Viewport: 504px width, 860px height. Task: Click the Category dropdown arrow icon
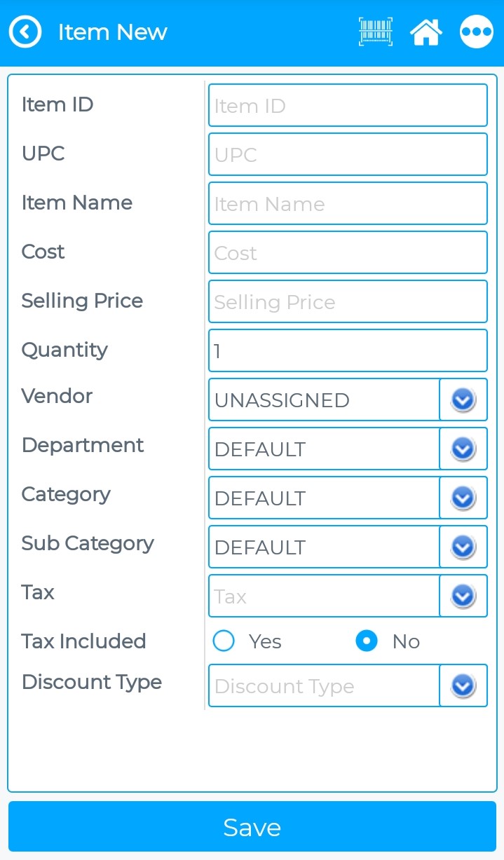coord(463,498)
